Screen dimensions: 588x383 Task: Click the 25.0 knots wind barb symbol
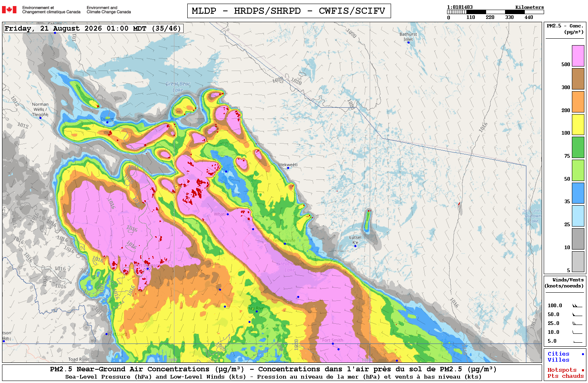[577, 323]
